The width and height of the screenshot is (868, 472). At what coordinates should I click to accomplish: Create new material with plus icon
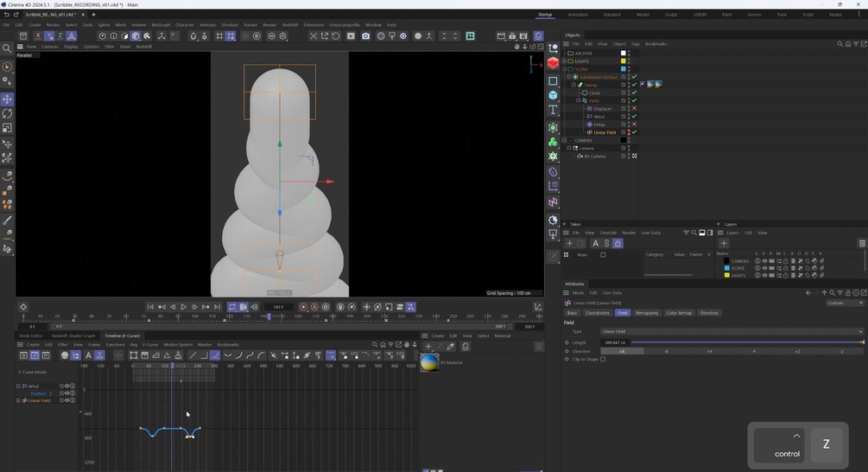pos(428,347)
